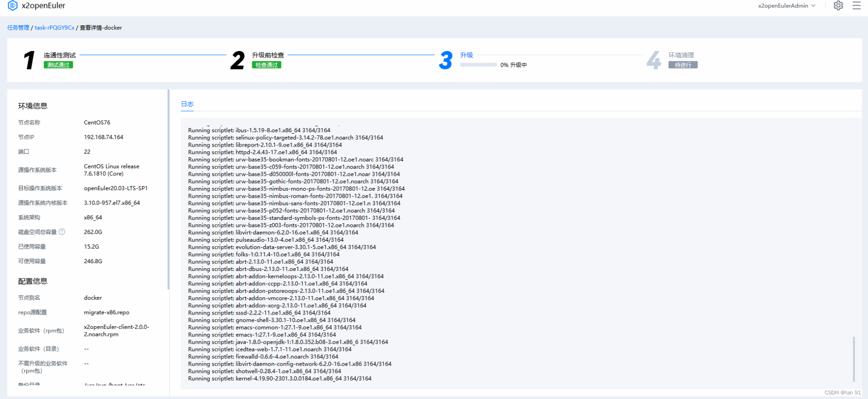Click log line for abrt-dbus-2.13.0-11
This screenshot has height=399, width=868.
pyautogui.click(x=268, y=269)
